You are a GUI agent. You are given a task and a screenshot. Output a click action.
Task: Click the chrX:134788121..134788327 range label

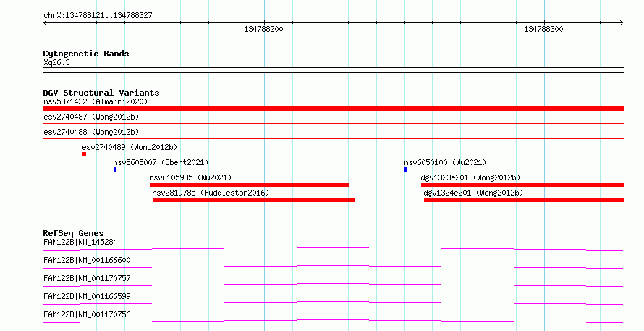[98, 15]
